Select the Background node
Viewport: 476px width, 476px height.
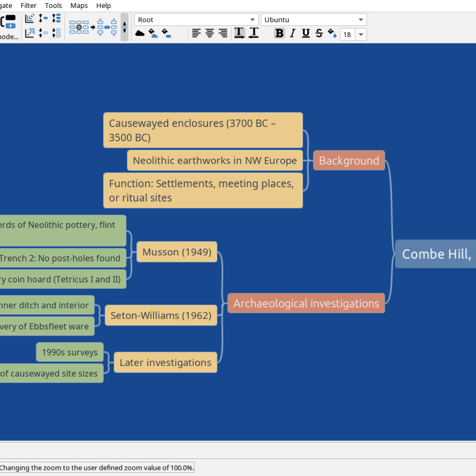tap(348, 161)
